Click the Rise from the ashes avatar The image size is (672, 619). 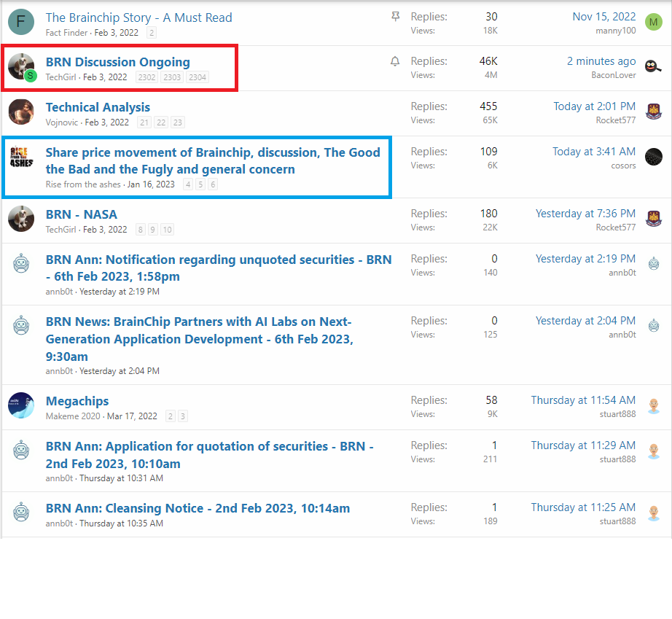(21, 157)
